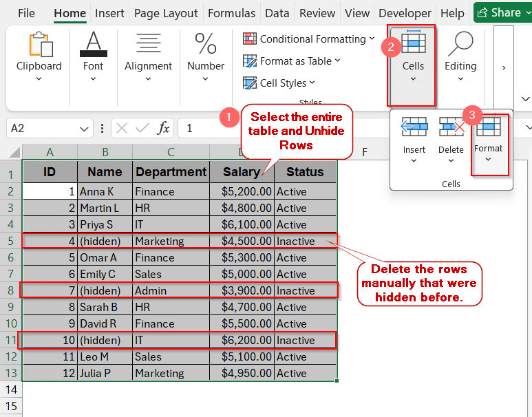This screenshot has height=417, width=532.
Task: Open the Name Box dropdown arrow
Action: pyautogui.click(x=85, y=129)
